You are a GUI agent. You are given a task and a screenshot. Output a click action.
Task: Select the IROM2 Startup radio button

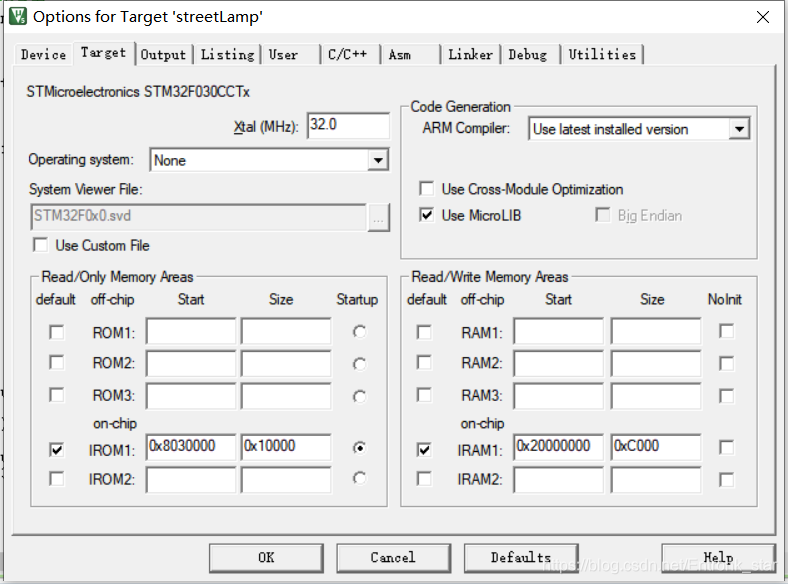pos(359,478)
